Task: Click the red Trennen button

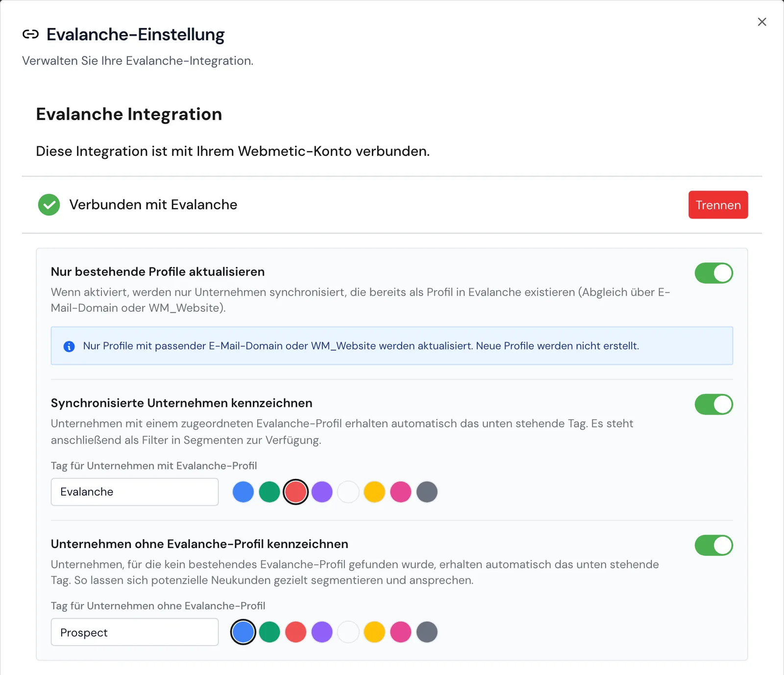Action: (718, 205)
